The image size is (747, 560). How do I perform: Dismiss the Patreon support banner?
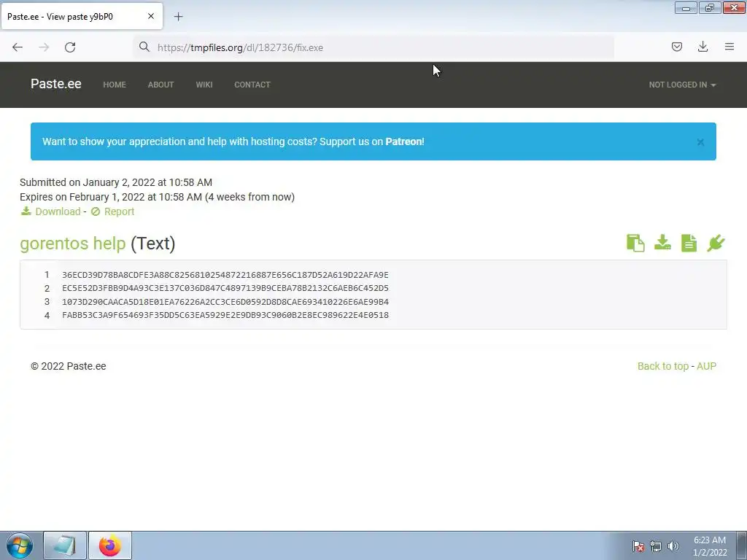[700, 142]
